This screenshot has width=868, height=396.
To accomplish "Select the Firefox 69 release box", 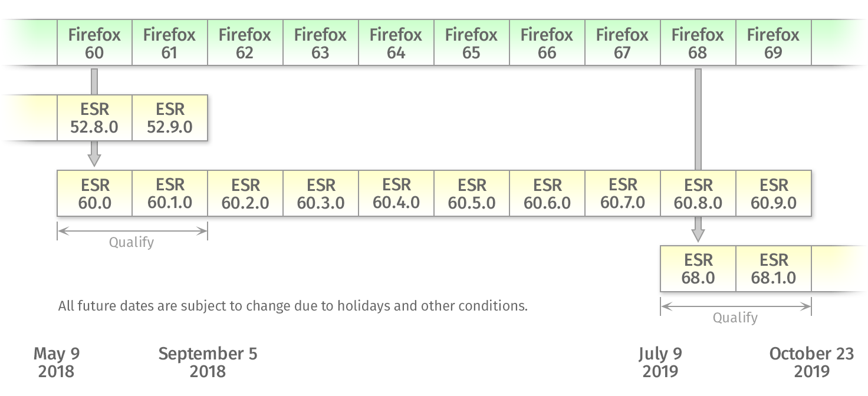I will 774,43.
